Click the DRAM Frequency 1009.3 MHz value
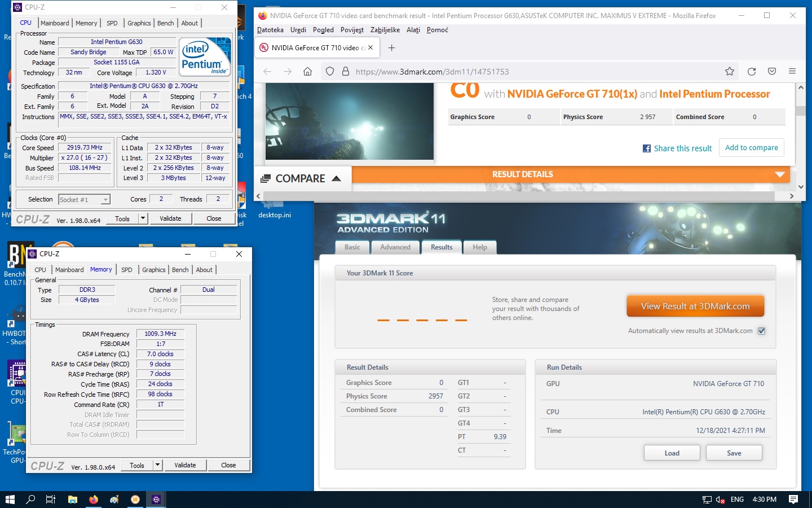The image size is (812, 508). pos(160,334)
